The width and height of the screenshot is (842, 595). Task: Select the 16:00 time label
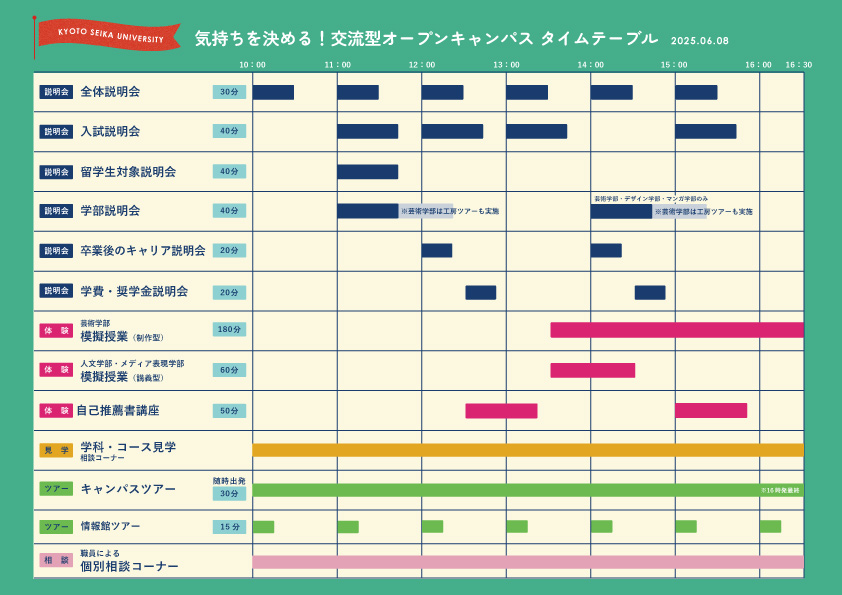pyautogui.click(x=758, y=65)
